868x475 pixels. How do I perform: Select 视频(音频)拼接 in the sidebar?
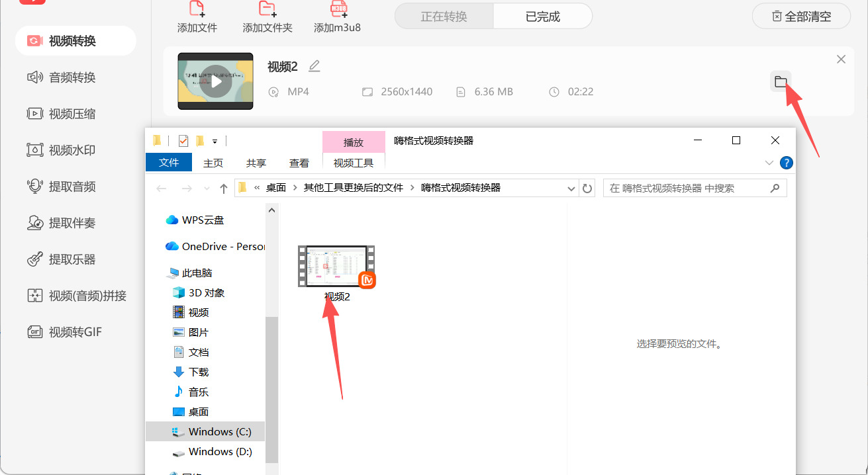point(77,296)
